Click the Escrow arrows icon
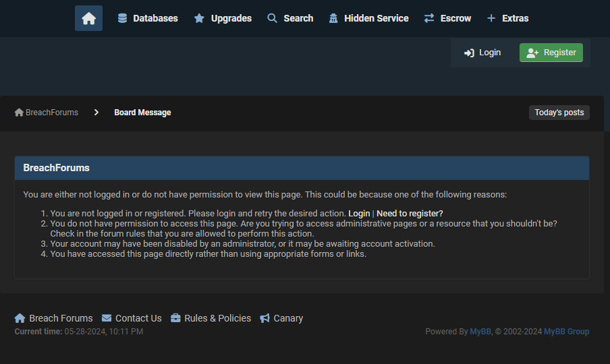The width and height of the screenshot is (610, 364). coord(429,18)
